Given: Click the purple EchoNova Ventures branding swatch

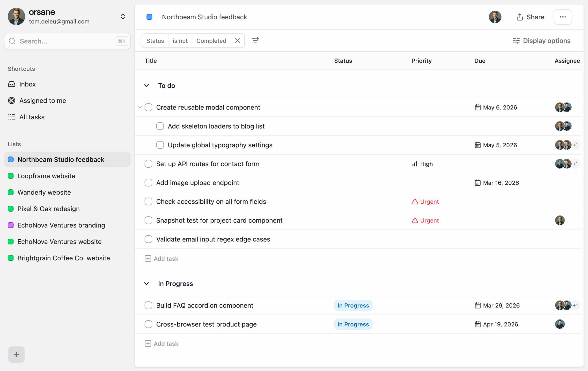Looking at the screenshot, I should tap(11, 225).
